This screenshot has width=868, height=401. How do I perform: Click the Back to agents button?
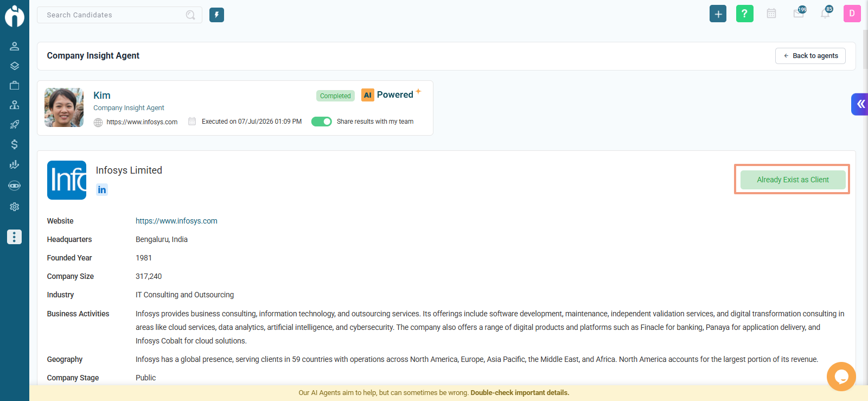pyautogui.click(x=810, y=56)
